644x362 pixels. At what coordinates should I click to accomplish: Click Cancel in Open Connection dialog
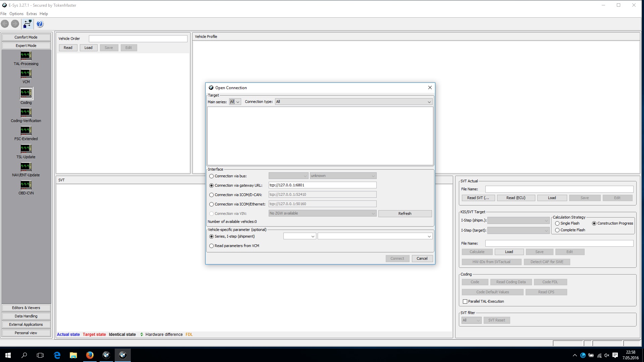point(422,258)
